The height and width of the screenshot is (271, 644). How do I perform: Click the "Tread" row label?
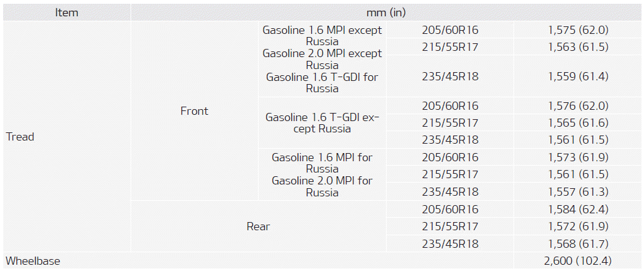tap(20, 137)
